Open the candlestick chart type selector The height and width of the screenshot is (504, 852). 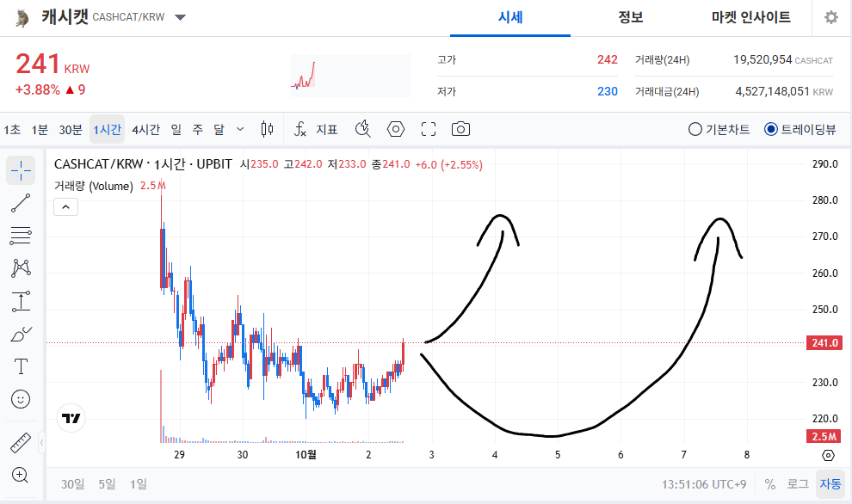pos(267,129)
